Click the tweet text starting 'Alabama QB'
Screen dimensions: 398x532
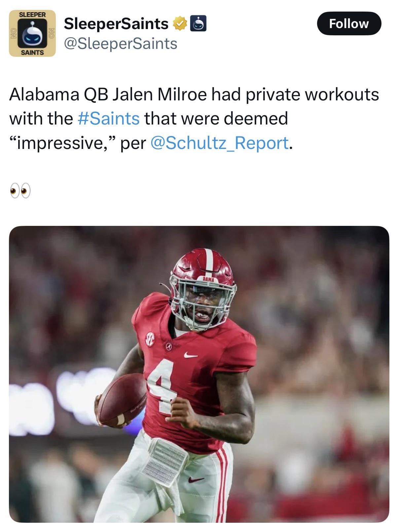[x=194, y=94]
